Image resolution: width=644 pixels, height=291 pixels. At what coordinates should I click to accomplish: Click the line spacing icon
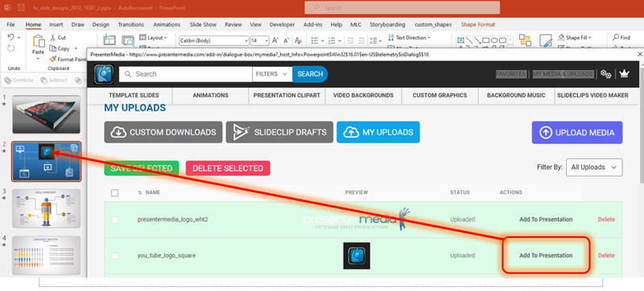[373, 40]
